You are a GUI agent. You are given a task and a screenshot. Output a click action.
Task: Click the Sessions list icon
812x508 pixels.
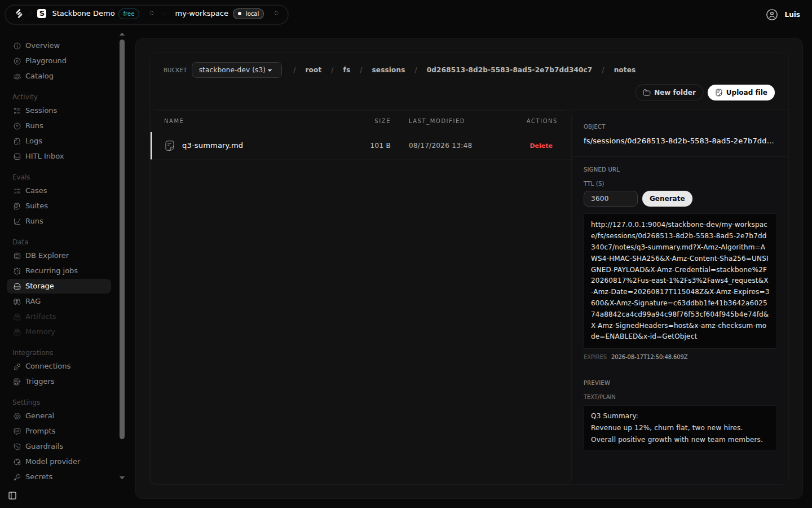point(17,111)
